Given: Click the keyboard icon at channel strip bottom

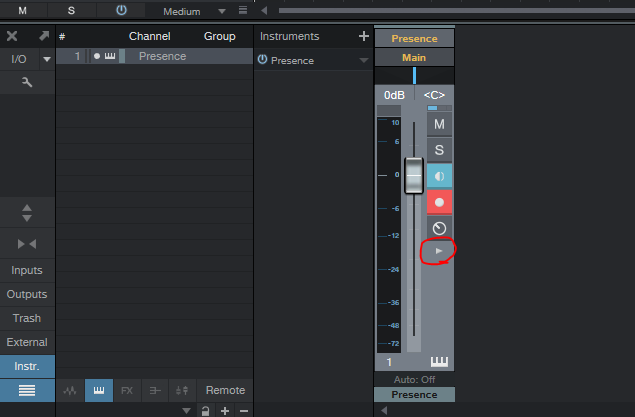Looking at the screenshot, I should [439, 362].
